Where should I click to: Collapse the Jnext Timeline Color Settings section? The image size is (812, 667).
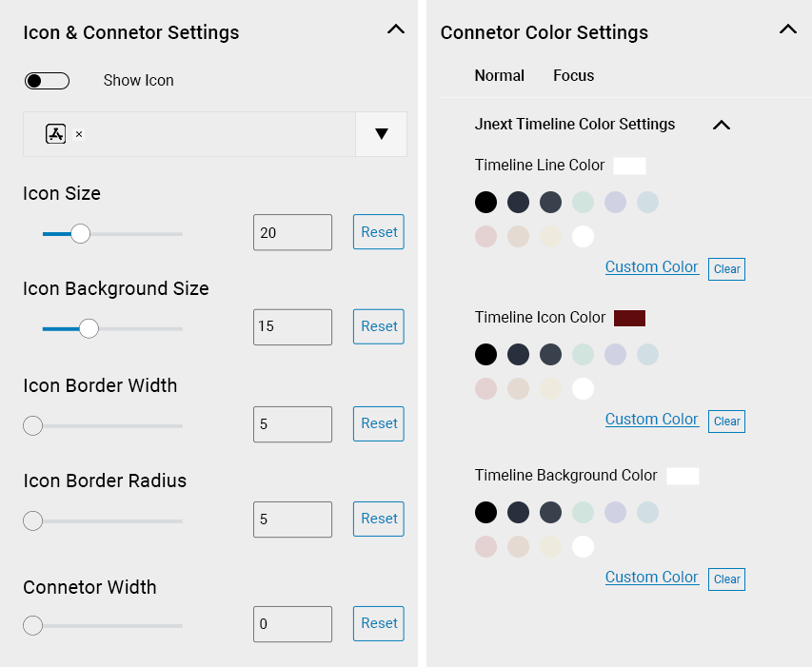(x=722, y=125)
